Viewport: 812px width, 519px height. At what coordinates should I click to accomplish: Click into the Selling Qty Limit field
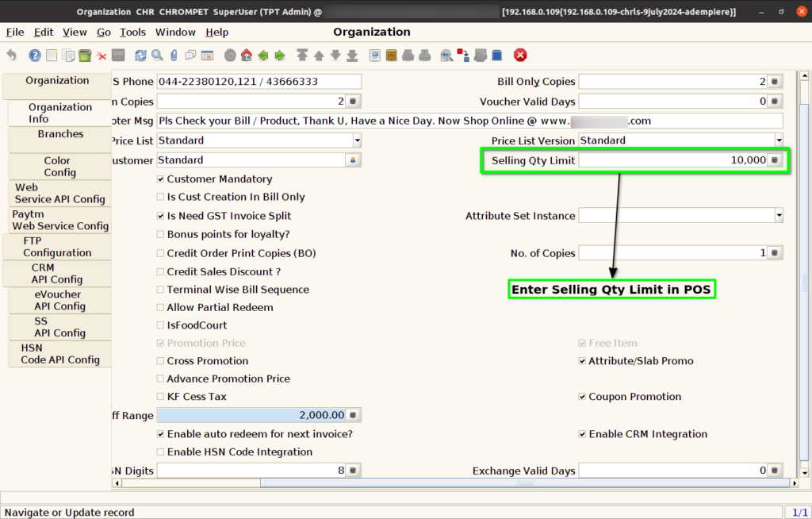(672, 160)
